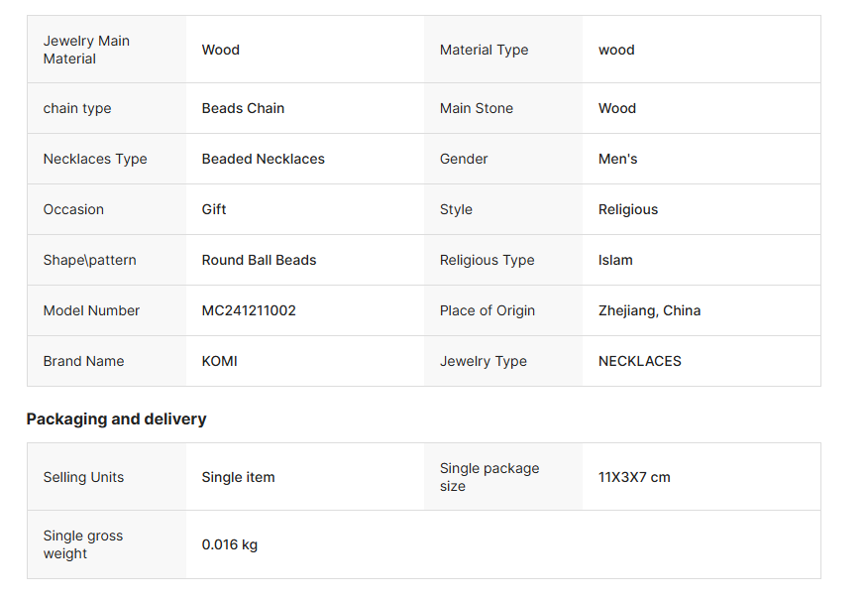
Task: Click the 'Gift' occasion value
Action: (214, 209)
